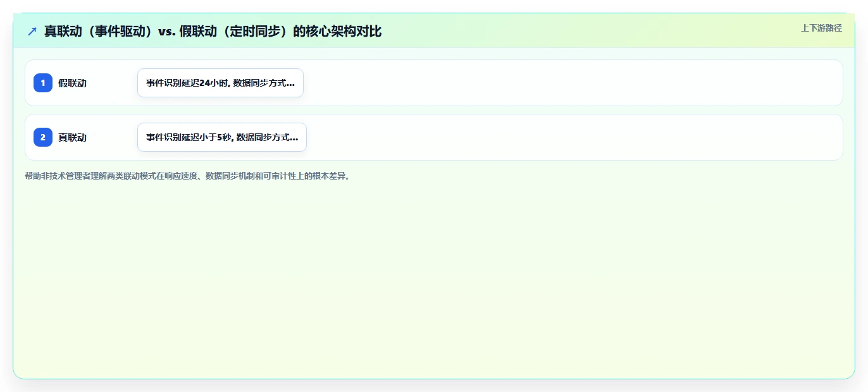This screenshot has width=868, height=392.
Task: Click the number 1 badge for 假联动
Action: (x=43, y=83)
